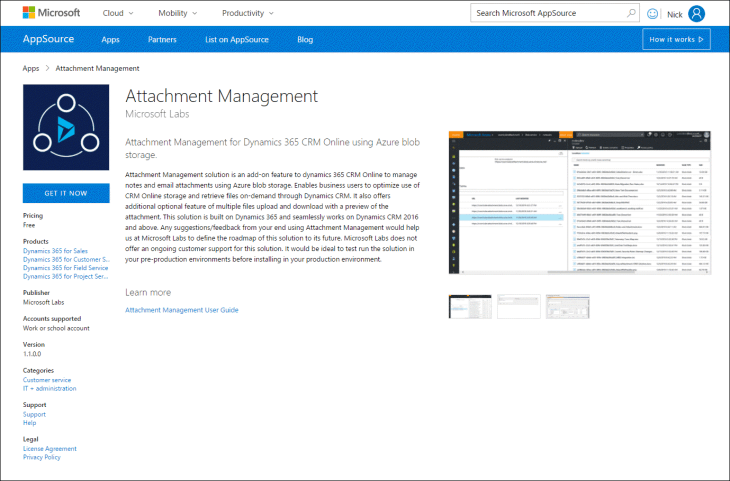
Task: Expand the Mobility dropdown menu
Action: [x=177, y=13]
